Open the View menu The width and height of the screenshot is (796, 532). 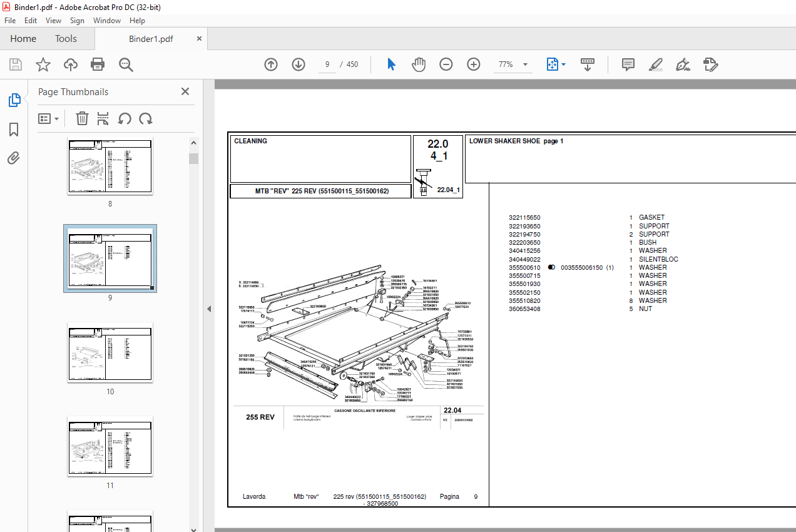[54, 21]
